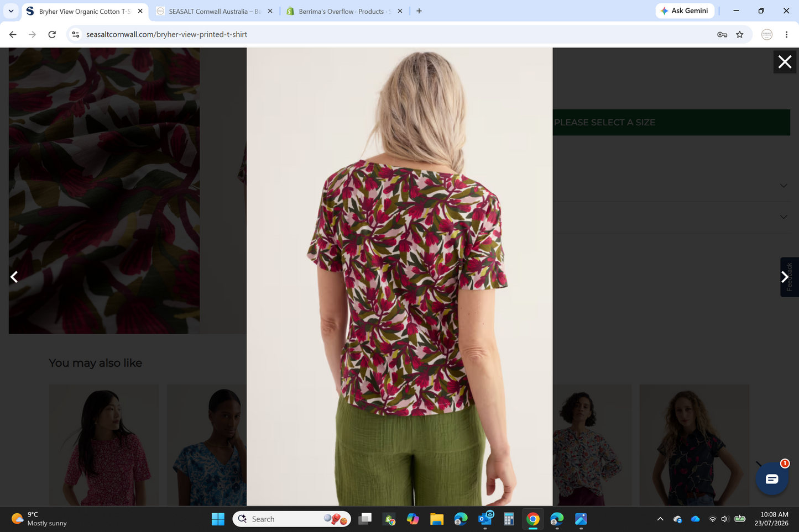The image size is (799, 532).
Task: Open Copilot from the taskbar
Action: click(x=413, y=519)
